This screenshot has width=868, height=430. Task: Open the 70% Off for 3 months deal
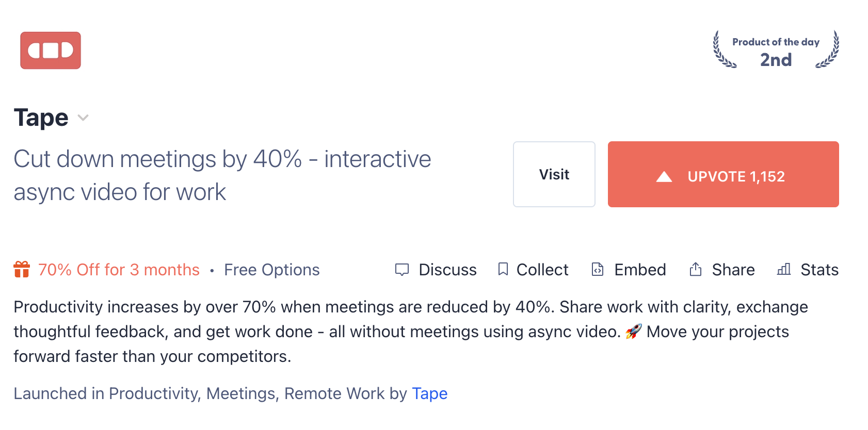click(x=119, y=270)
